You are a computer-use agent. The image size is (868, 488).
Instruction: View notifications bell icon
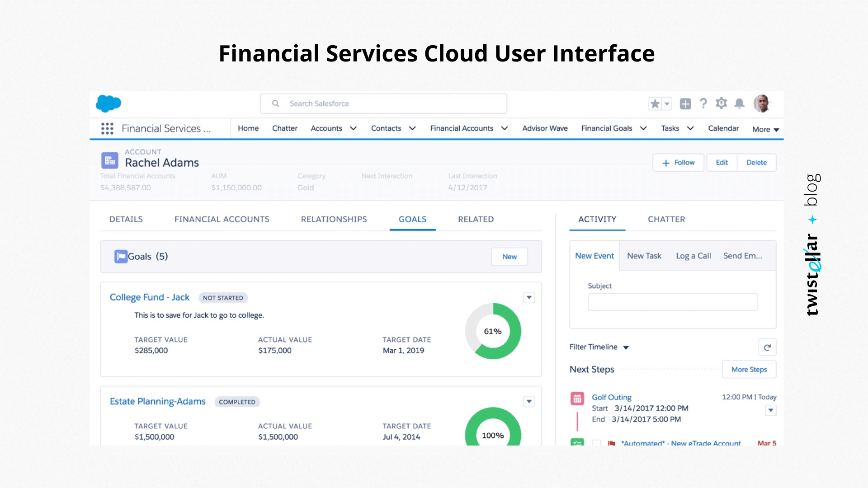coord(739,103)
